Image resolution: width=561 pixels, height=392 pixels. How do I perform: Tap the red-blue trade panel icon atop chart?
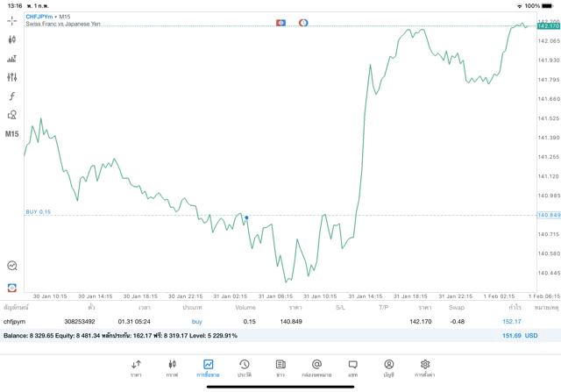[x=280, y=23]
